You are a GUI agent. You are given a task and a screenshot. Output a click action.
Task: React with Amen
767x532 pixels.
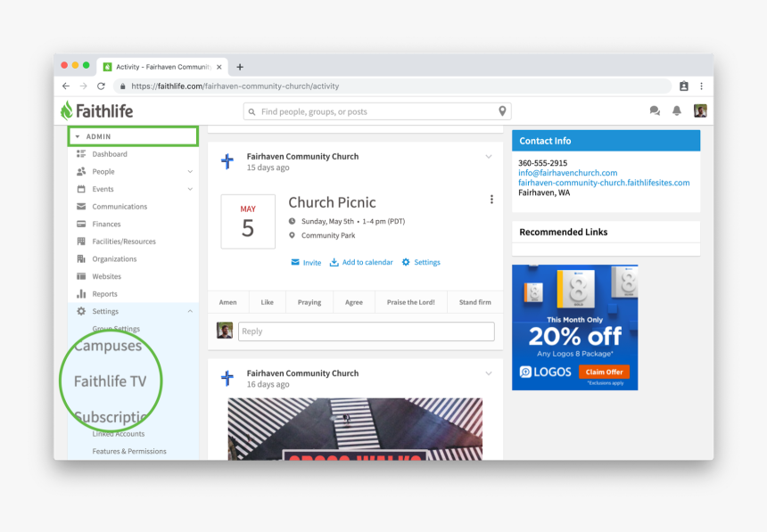point(228,302)
